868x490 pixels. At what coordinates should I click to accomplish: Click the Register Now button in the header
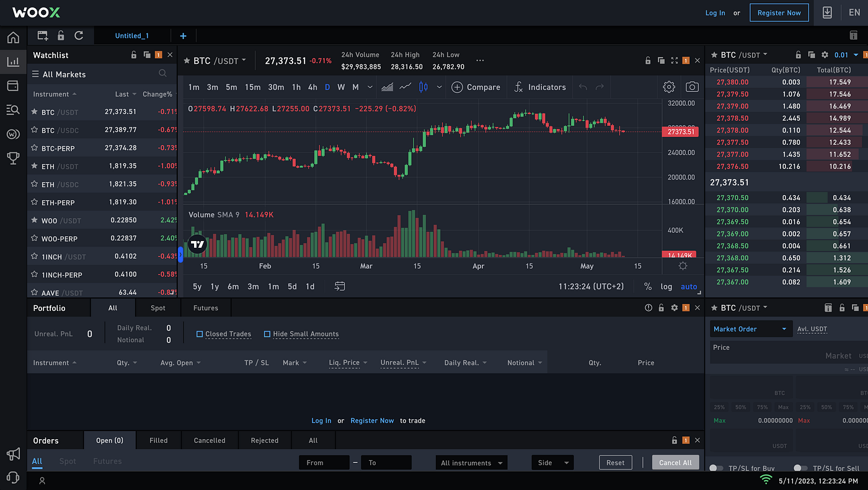point(779,12)
